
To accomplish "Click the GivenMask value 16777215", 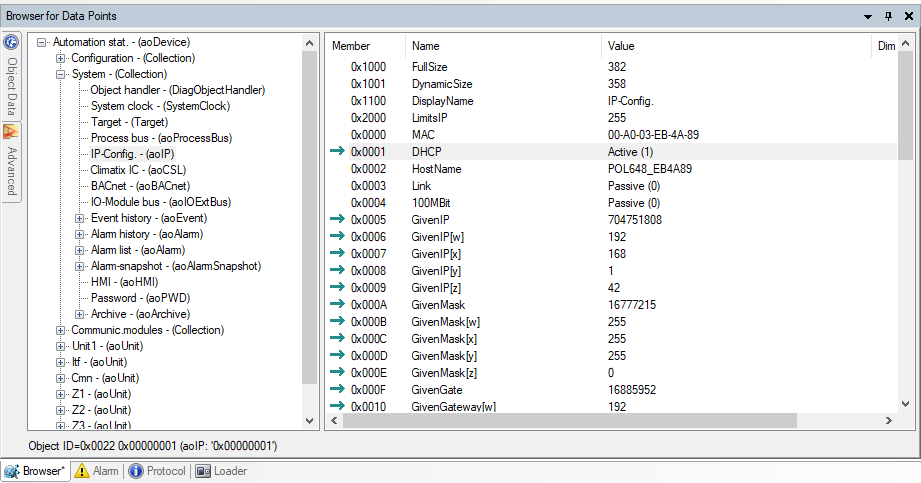I will [631, 305].
